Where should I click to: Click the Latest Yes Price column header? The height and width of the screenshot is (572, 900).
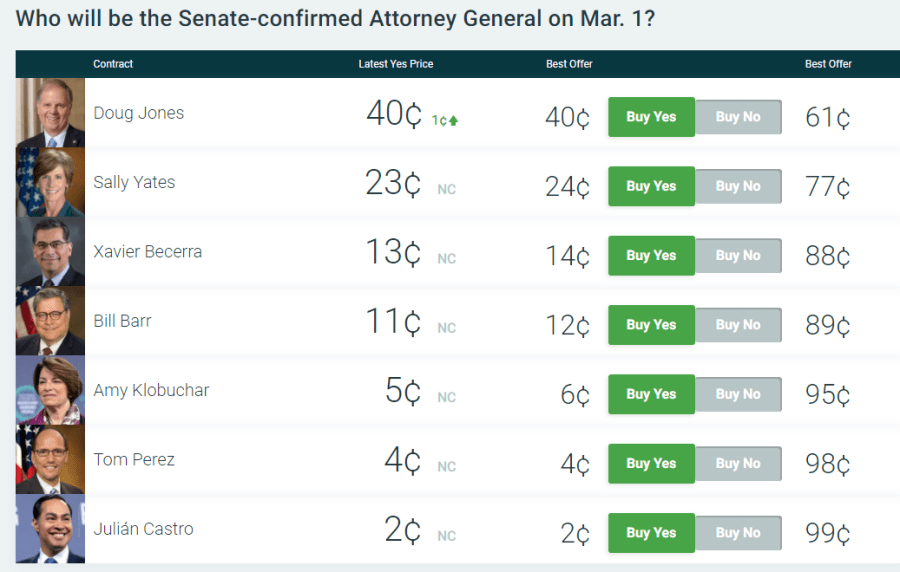(396, 64)
